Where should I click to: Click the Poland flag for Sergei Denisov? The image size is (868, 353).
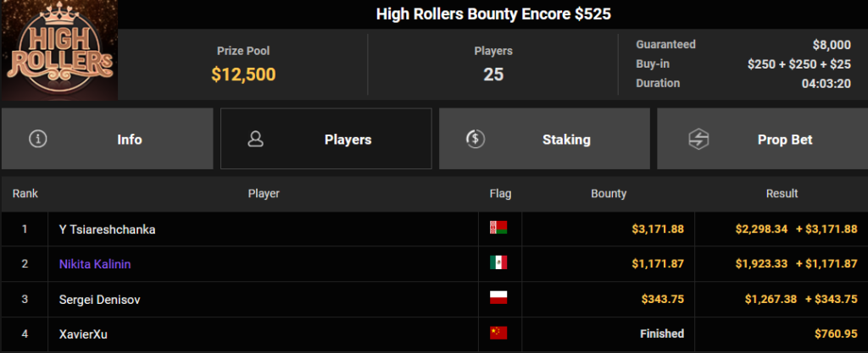(x=498, y=298)
